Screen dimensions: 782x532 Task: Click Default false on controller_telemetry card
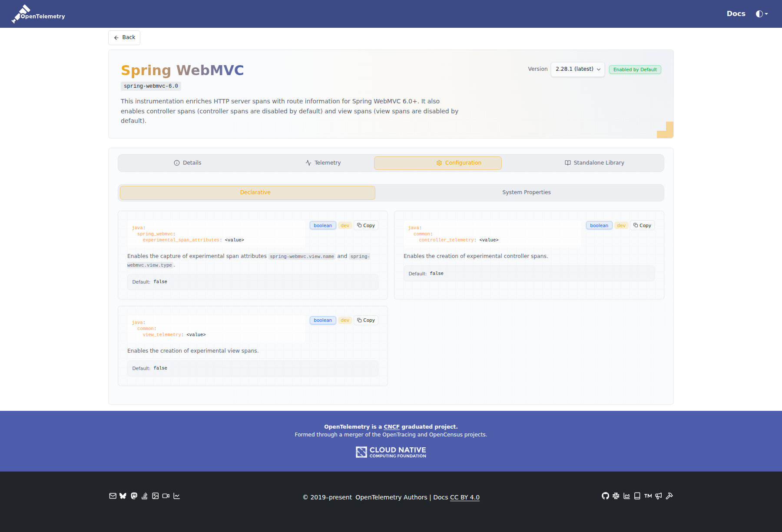[x=529, y=274]
